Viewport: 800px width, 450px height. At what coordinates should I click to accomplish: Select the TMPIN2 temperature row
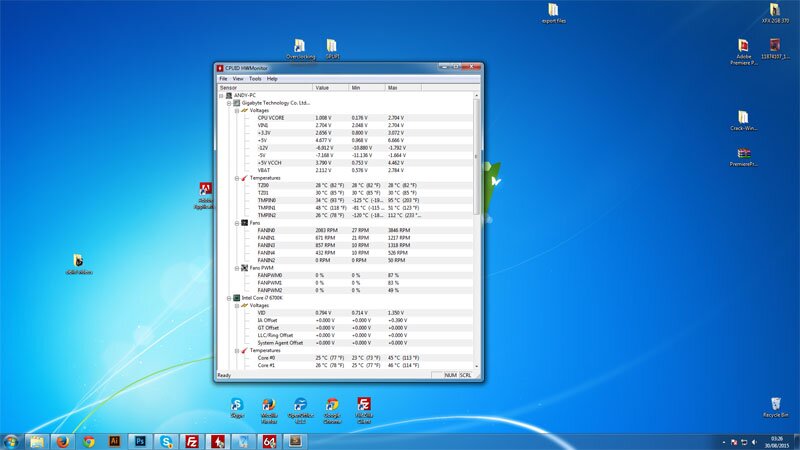point(345,215)
